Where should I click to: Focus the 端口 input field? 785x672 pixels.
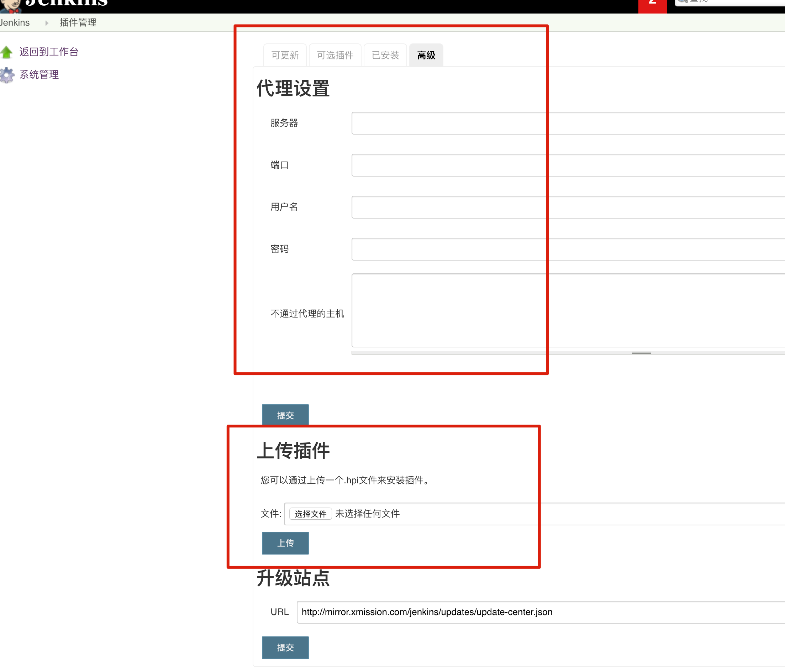coord(568,165)
